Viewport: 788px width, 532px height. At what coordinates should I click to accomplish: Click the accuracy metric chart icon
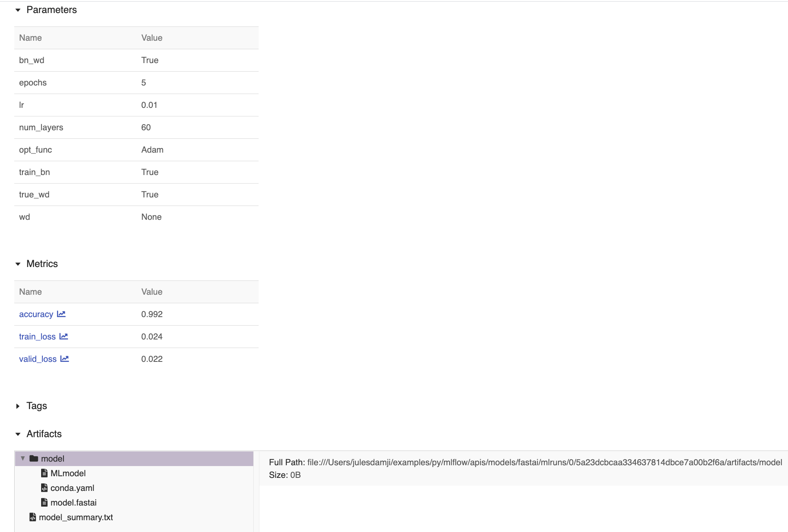(61, 314)
